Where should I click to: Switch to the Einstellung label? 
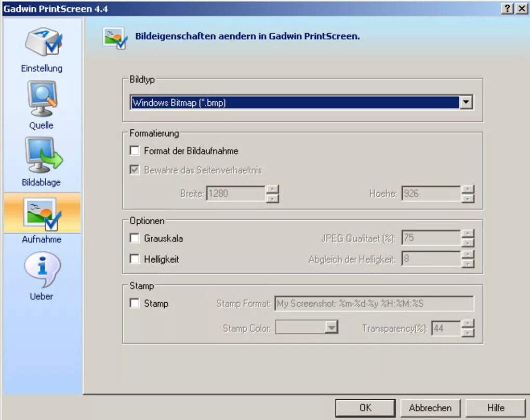pos(42,68)
